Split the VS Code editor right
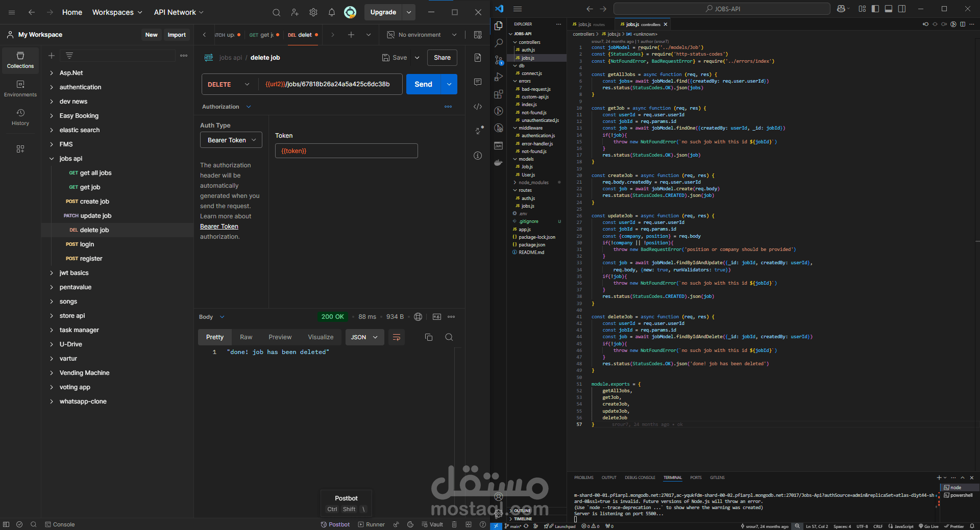Viewport: 980px width, 530px height. (963, 24)
